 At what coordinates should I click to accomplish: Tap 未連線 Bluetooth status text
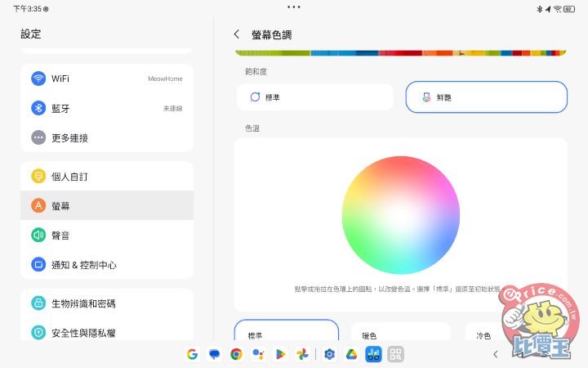coord(172,109)
